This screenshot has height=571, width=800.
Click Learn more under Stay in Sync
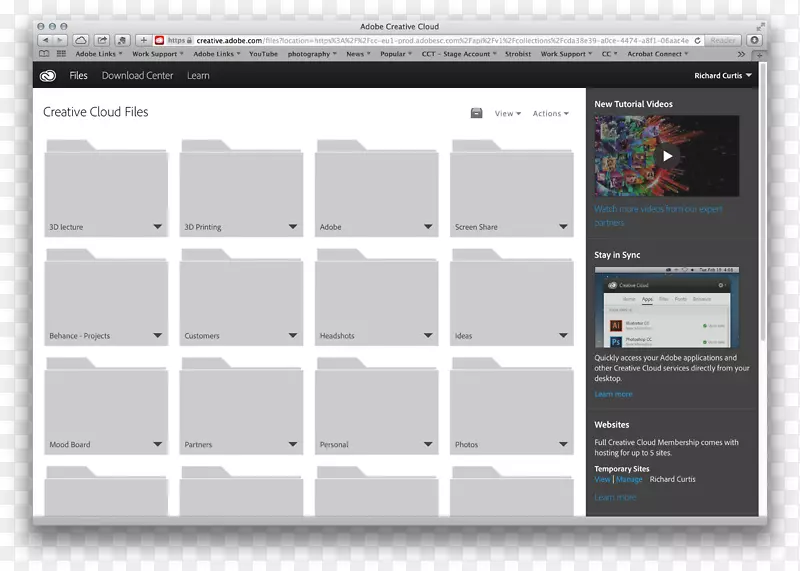click(x=613, y=394)
